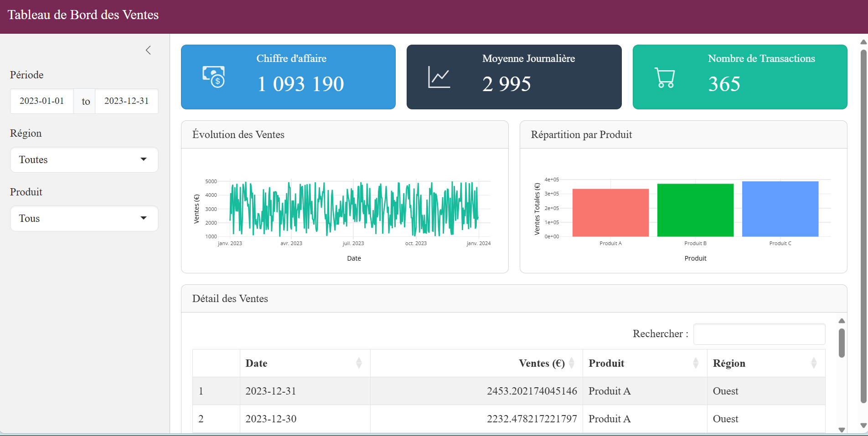Open the Produit dropdown showing Tous
868x436 pixels.
tap(84, 219)
